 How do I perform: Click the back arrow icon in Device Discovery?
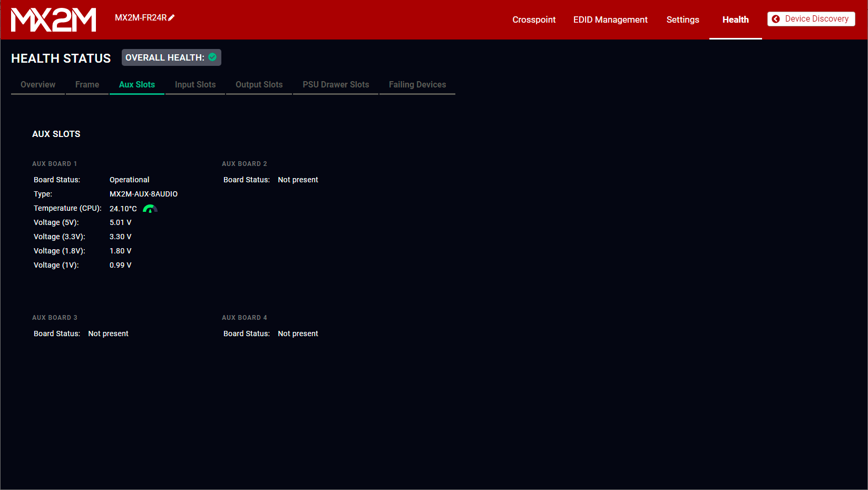(x=776, y=19)
